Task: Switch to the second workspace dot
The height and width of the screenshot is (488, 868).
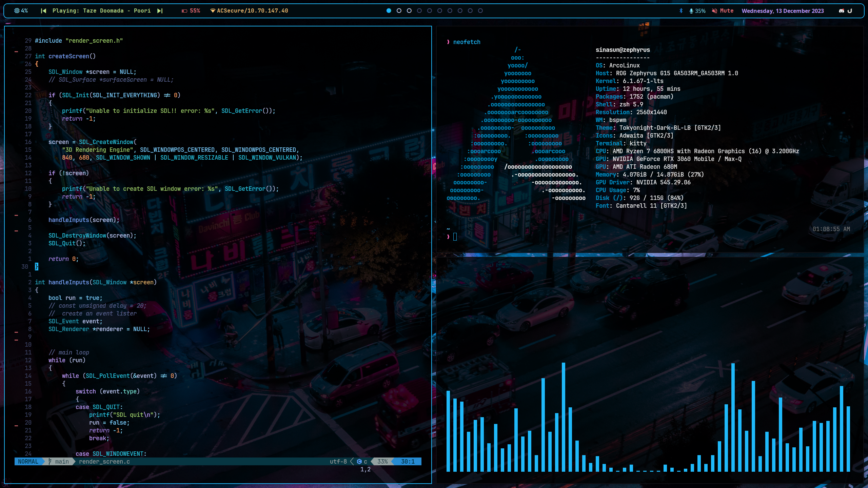Action: pos(399,11)
